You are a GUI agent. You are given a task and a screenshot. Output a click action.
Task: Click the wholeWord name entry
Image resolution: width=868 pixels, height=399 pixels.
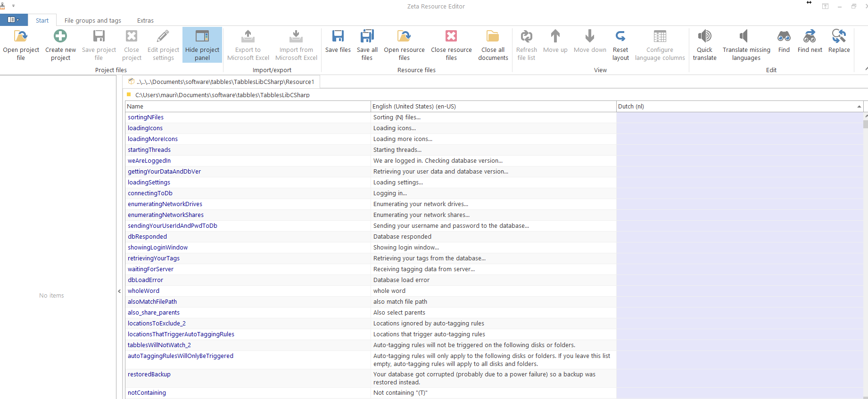point(143,291)
